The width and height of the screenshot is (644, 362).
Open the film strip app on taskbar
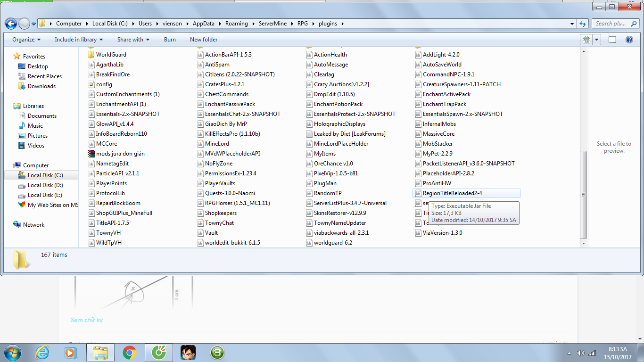point(217,352)
